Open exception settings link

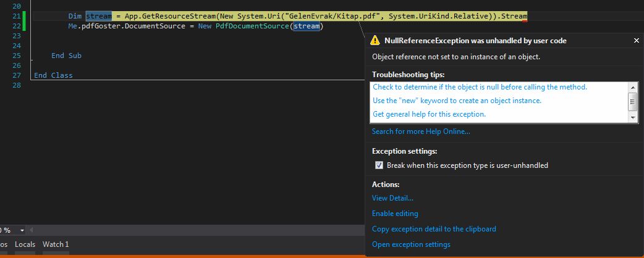(411, 244)
